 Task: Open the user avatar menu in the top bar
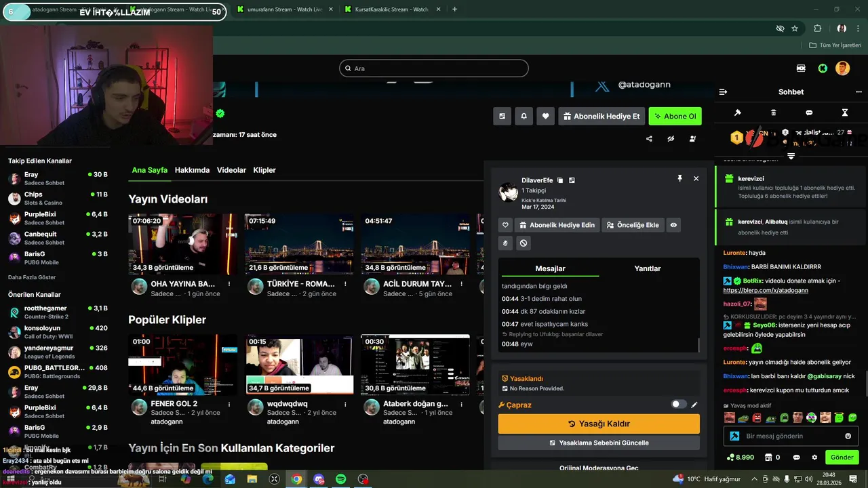click(x=842, y=68)
